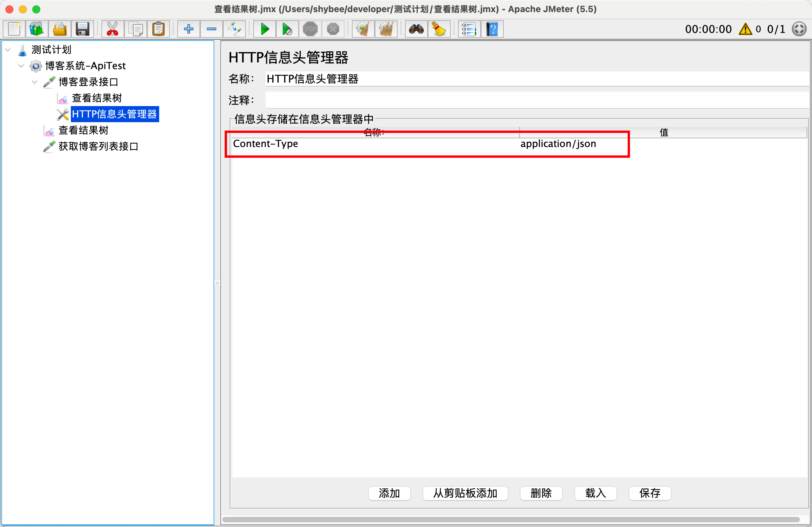812x527 pixels.
Task: Expand all with the plus icon
Action: (x=189, y=29)
